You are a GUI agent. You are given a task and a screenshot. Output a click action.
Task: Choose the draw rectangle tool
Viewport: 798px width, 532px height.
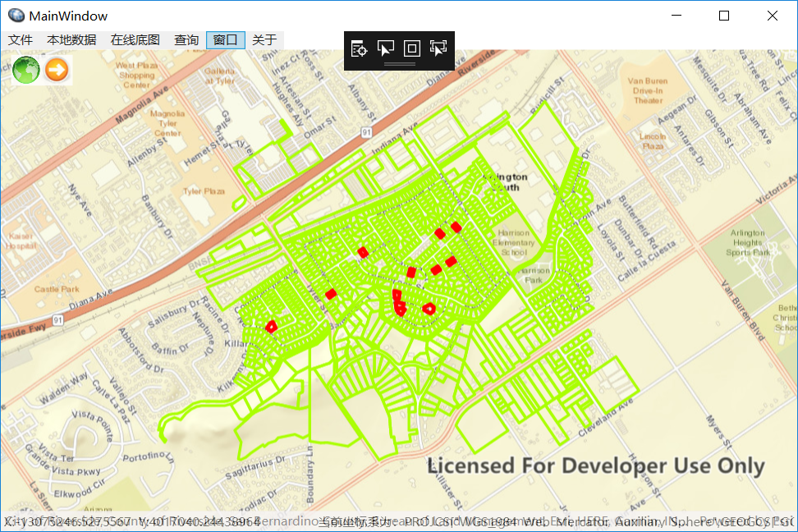[x=411, y=48]
